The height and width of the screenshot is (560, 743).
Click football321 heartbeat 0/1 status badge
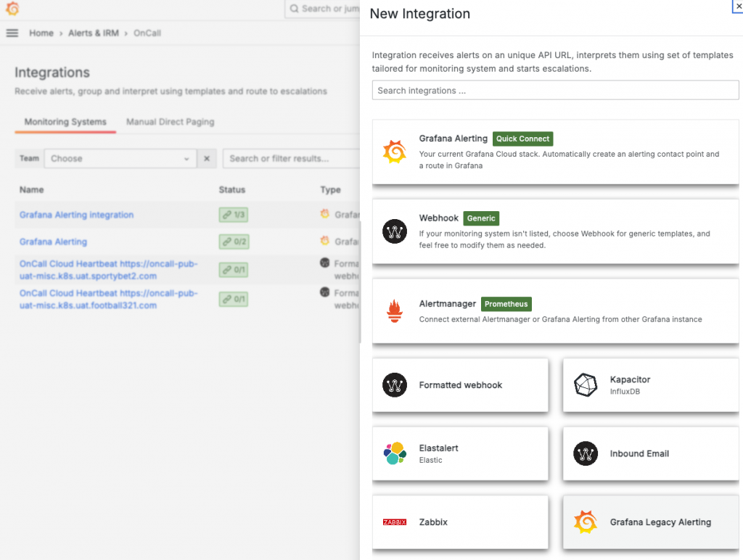tap(234, 299)
